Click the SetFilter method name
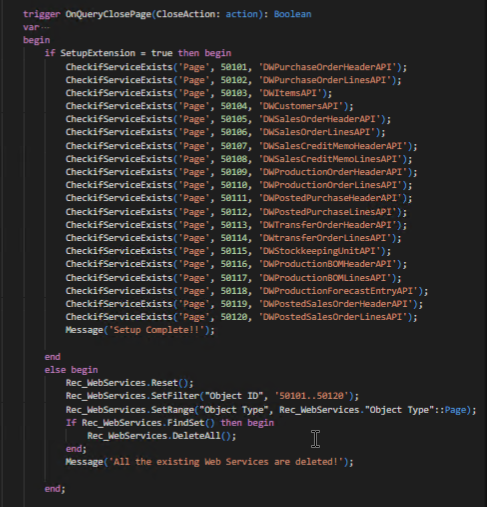This screenshot has width=487, height=507. pyautogui.click(x=175, y=396)
